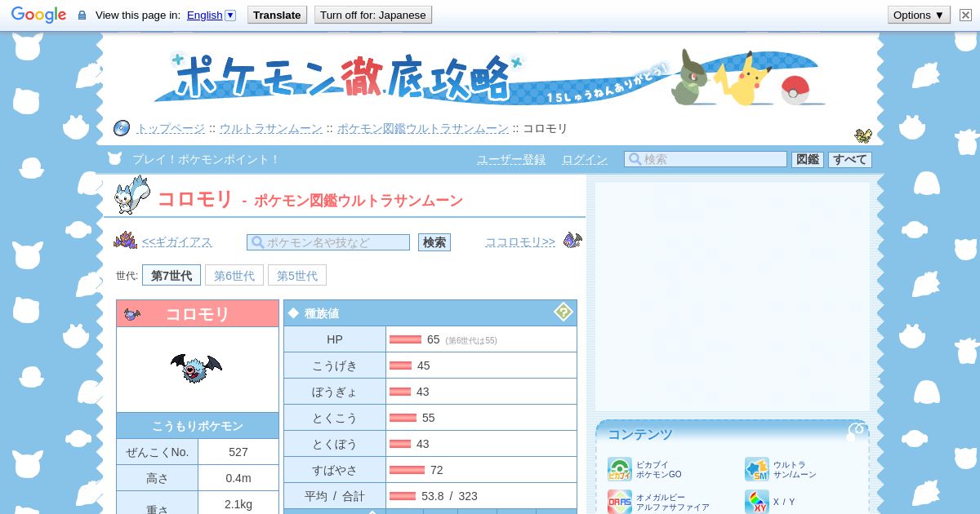Open the ウルトラ サン/ムーン content link
Screen dimensions: 980x514
click(x=795, y=469)
